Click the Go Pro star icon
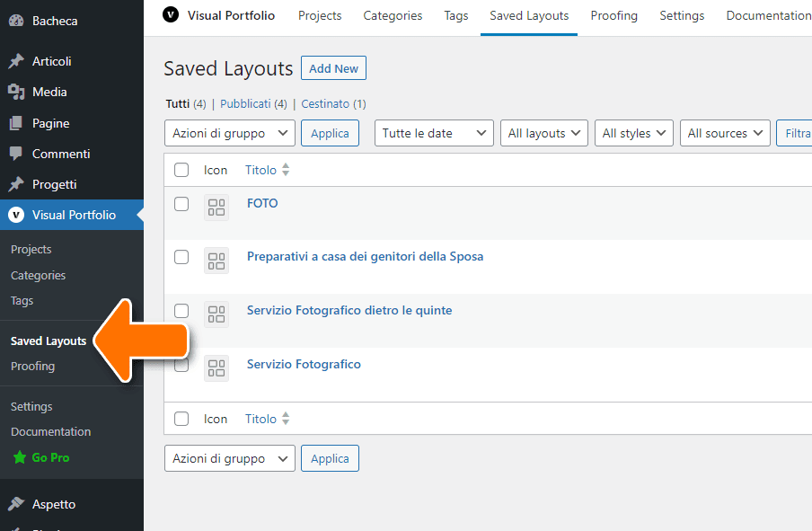 [20, 457]
